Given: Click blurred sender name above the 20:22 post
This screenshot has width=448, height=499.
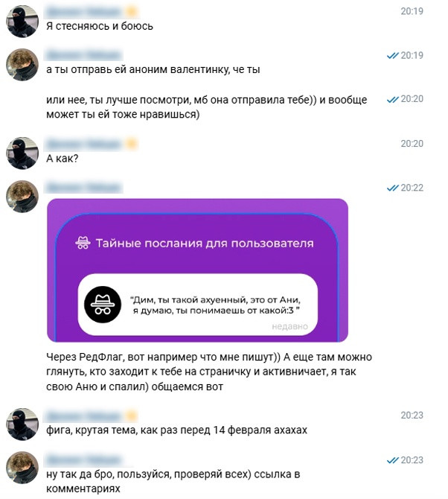Looking at the screenshot, I should pos(84,188).
